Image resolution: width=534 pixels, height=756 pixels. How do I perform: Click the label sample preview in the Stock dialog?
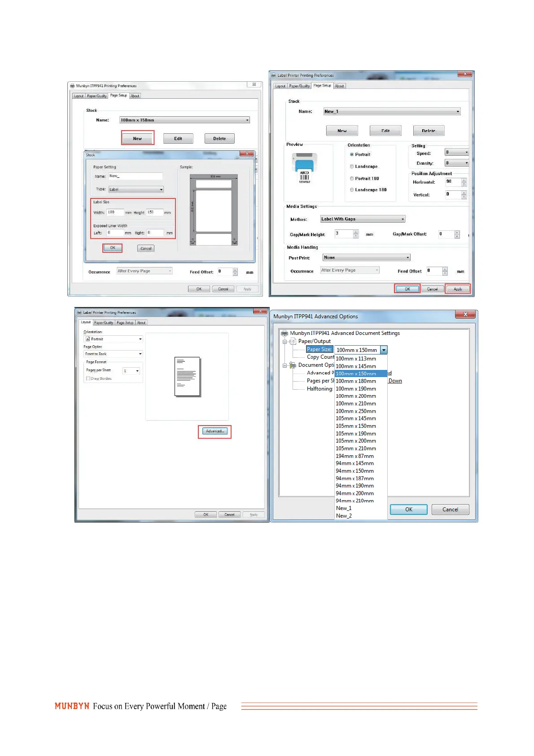[214, 210]
